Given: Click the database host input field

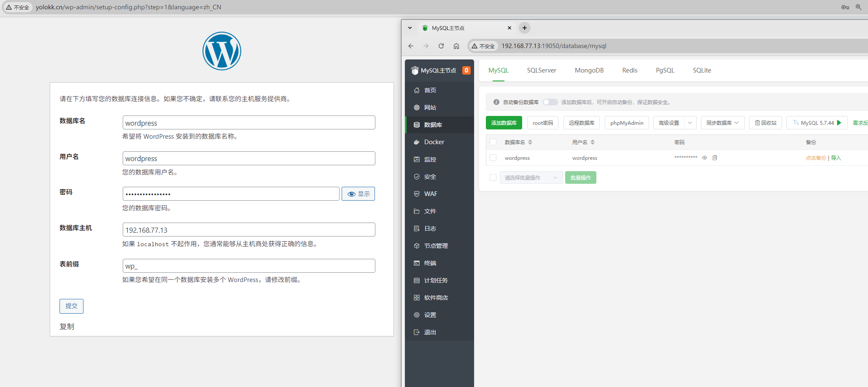Looking at the screenshot, I should click(249, 230).
